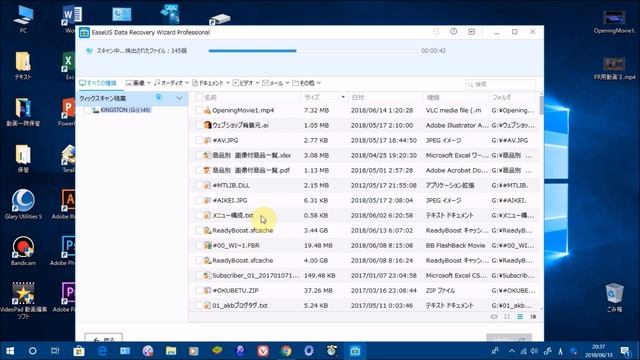The height and width of the screenshot is (360, 640).
Task: Switch to list view icon
Action: (x=520, y=316)
